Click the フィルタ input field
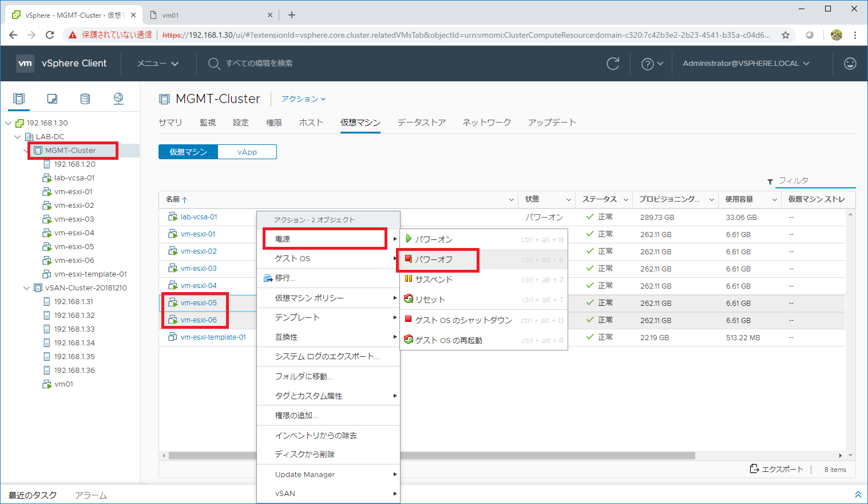The height and width of the screenshot is (504, 868). click(x=816, y=180)
